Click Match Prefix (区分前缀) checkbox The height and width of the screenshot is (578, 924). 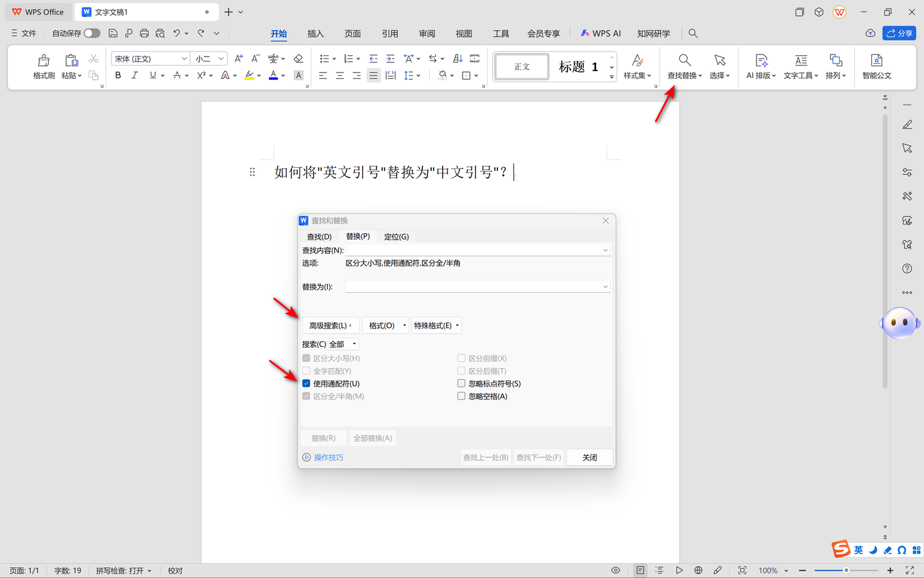pos(461,358)
